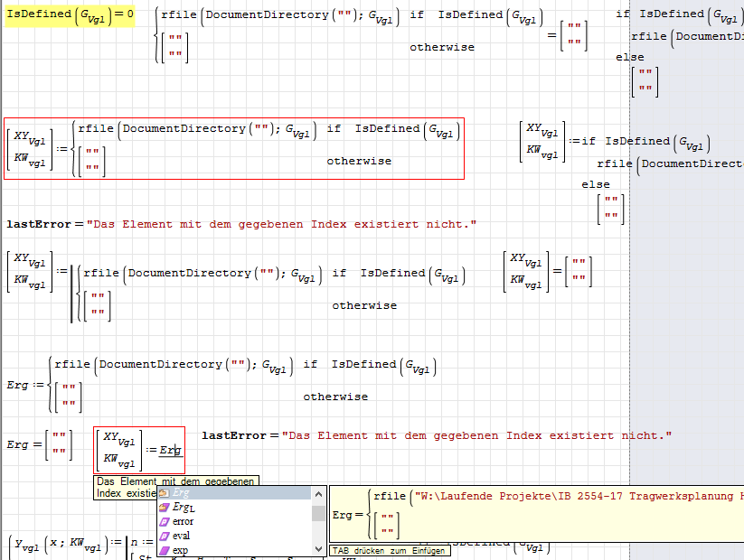Click the XY/KW equals empty-string matrix result
The image size is (744, 560).
click(548, 272)
